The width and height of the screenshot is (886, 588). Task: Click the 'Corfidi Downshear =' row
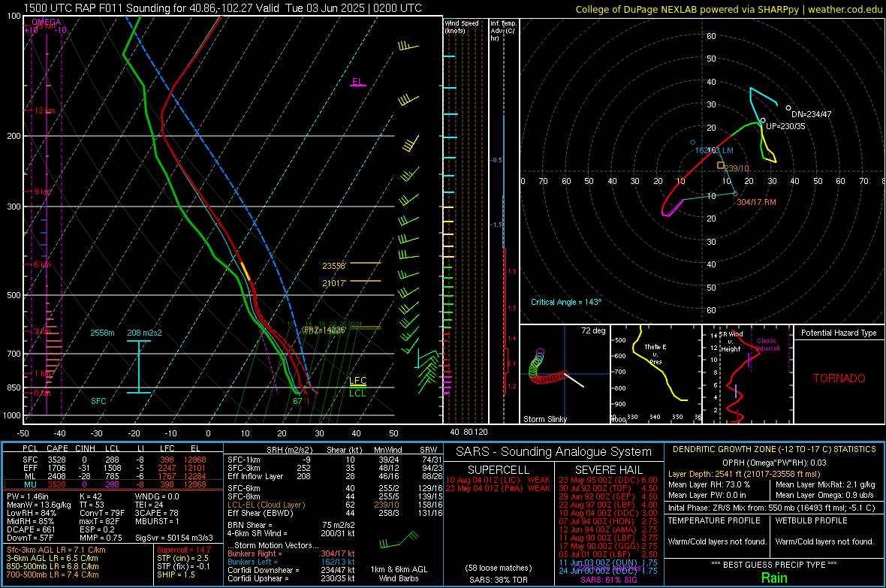291,571
